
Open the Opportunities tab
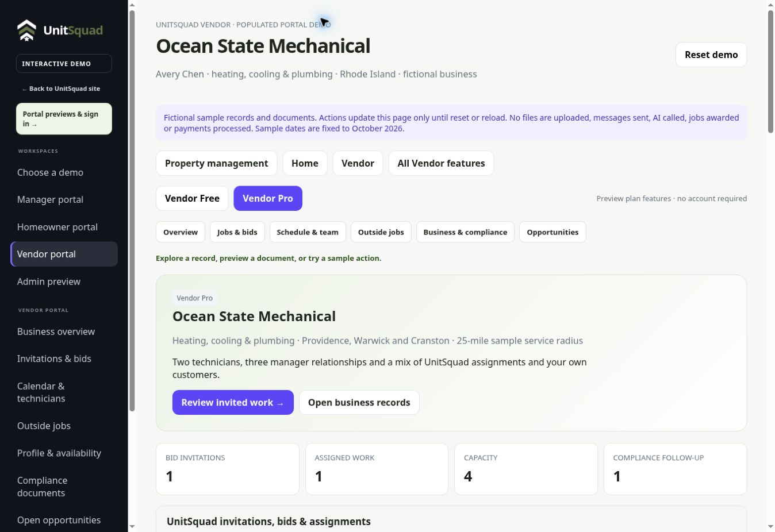tap(553, 232)
